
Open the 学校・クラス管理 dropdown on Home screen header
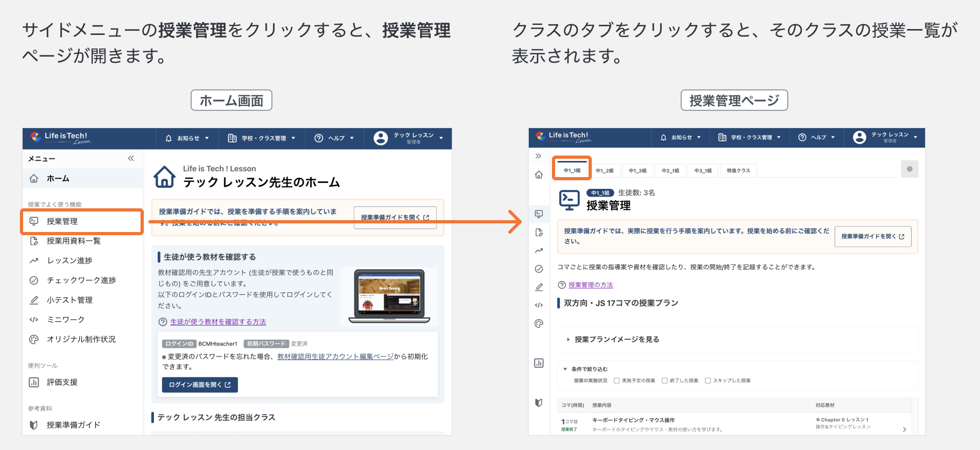point(262,138)
